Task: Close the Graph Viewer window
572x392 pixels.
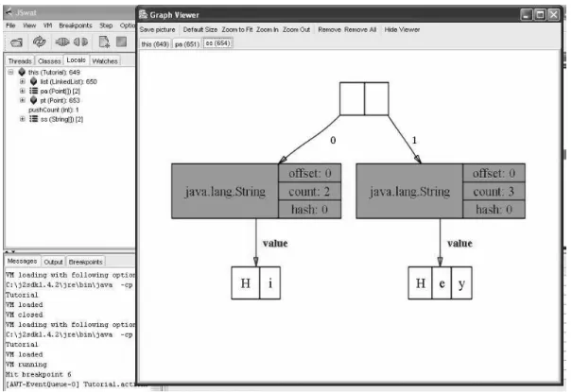Action: (553, 14)
